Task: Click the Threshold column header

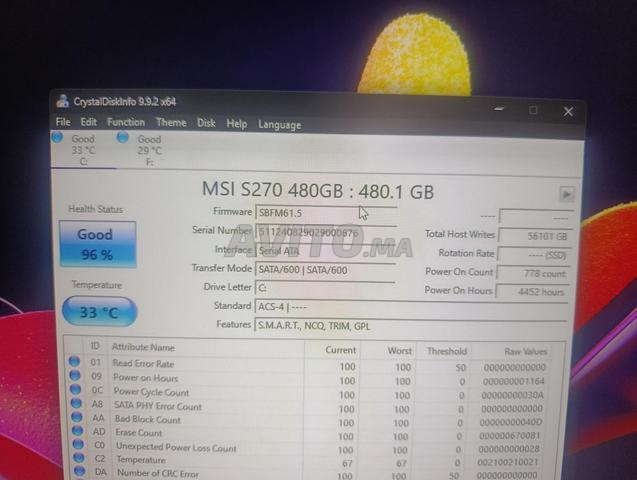Action: tap(446, 351)
